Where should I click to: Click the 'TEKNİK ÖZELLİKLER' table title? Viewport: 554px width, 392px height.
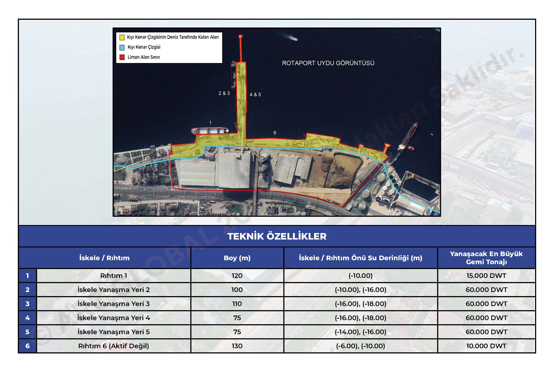click(x=277, y=236)
